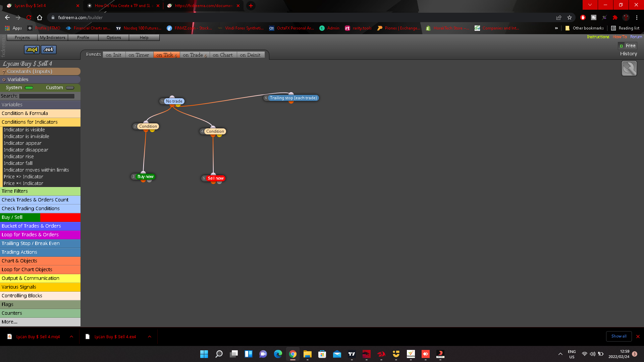Select the Sell now block

coord(215,178)
